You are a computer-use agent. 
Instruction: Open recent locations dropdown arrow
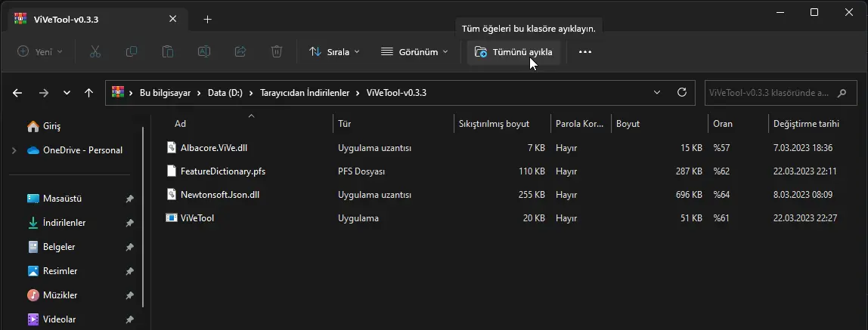67,93
